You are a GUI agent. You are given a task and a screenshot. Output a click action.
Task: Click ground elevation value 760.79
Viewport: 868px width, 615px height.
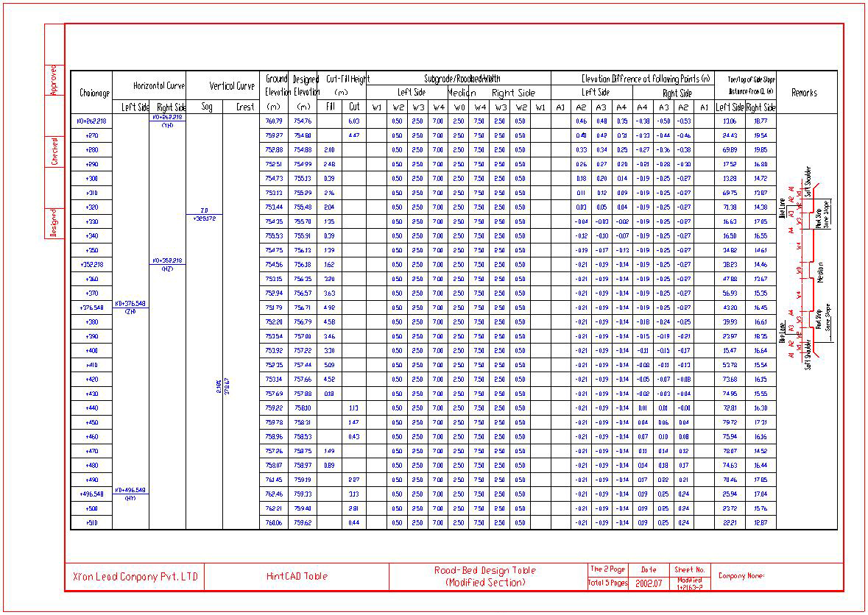(274, 121)
